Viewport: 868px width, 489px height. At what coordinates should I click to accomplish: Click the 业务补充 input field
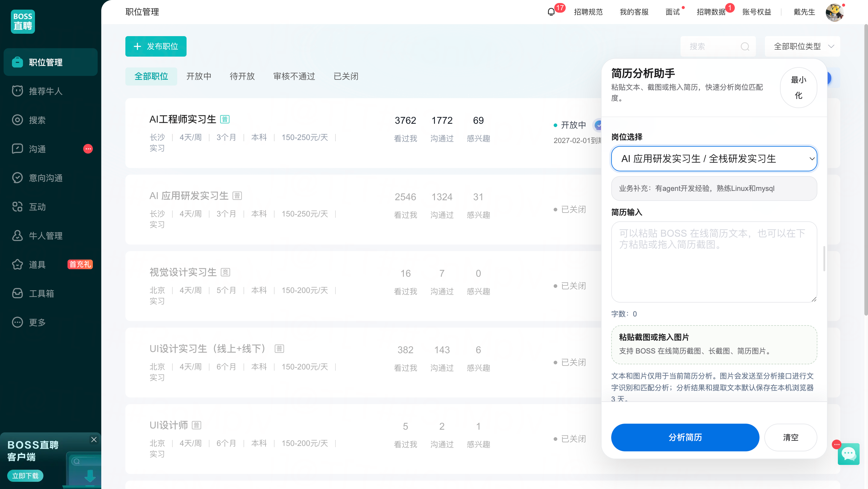pos(714,188)
